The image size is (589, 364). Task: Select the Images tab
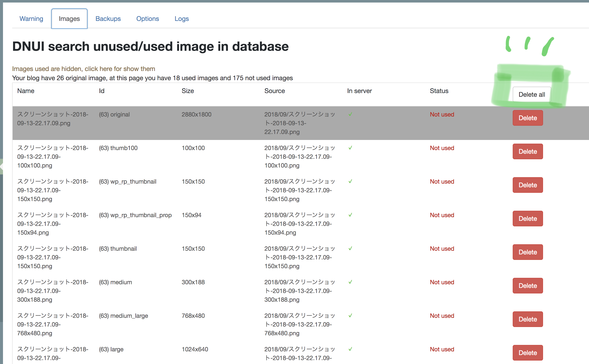tap(69, 19)
